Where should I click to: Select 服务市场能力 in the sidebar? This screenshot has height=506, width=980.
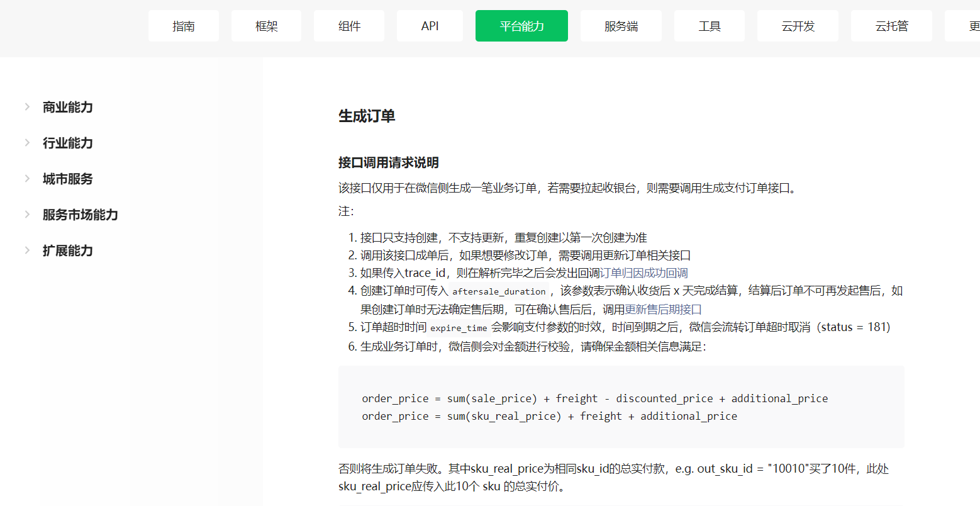tap(81, 215)
